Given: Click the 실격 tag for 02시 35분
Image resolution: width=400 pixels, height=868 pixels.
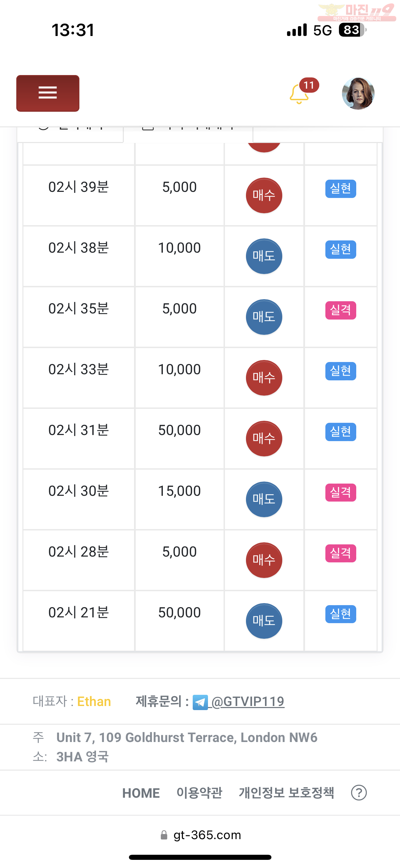Looking at the screenshot, I should (341, 310).
